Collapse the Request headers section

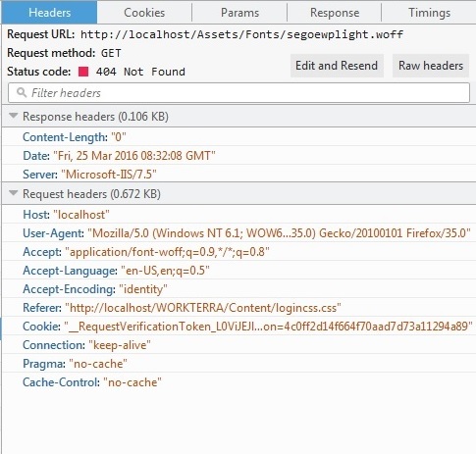click(14, 193)
